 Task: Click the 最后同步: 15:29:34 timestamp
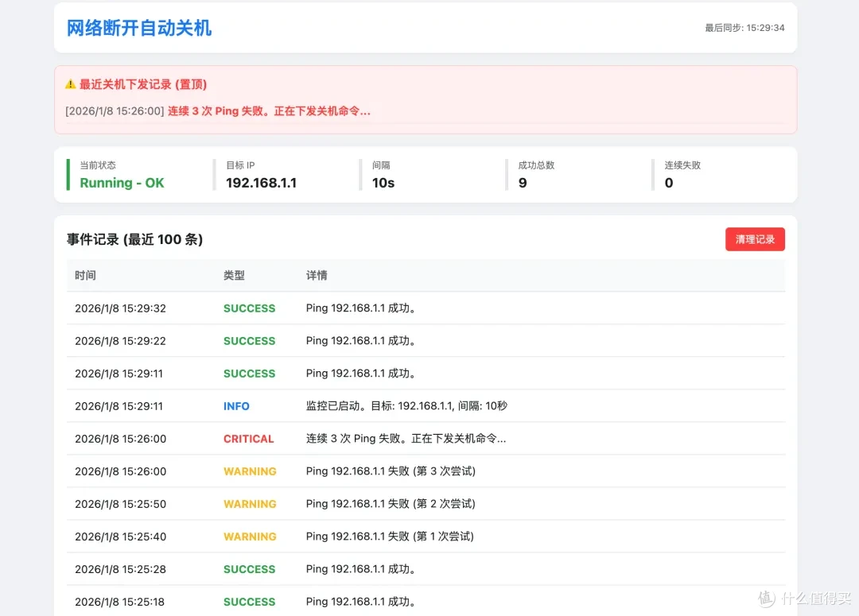tap(744, 28)
